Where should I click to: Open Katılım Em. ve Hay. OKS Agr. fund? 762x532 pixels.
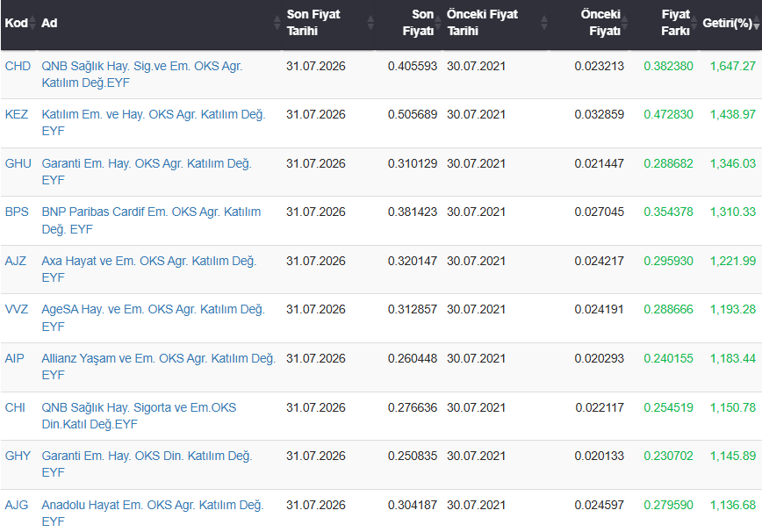pos(154,122)
